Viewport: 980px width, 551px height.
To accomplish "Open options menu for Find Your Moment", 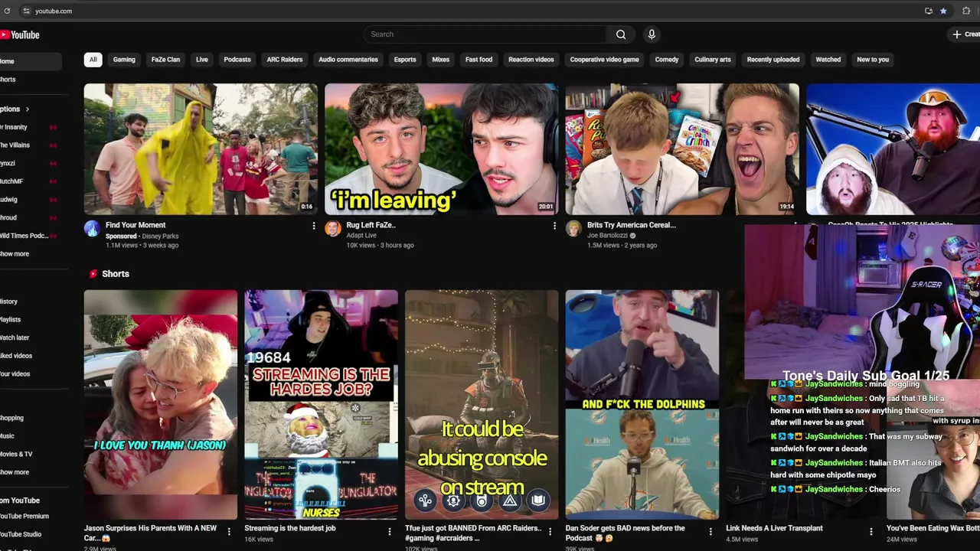I will 313,226.
